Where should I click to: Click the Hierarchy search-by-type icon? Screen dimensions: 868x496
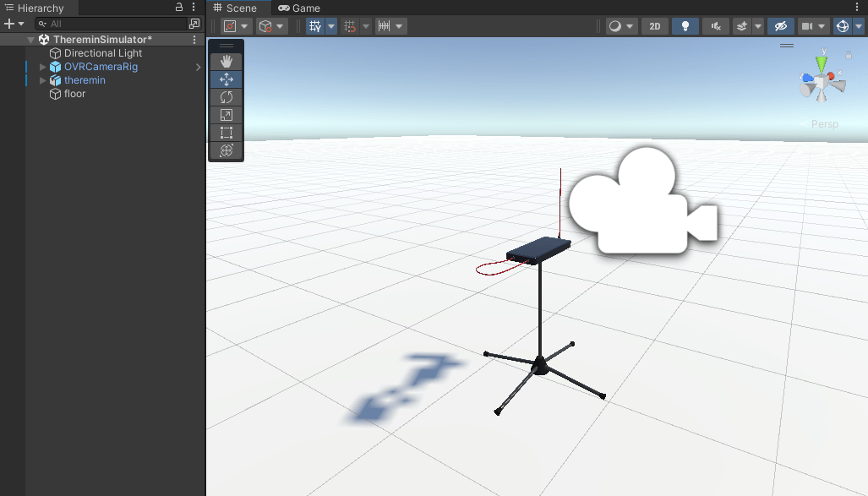click(194, 24)
